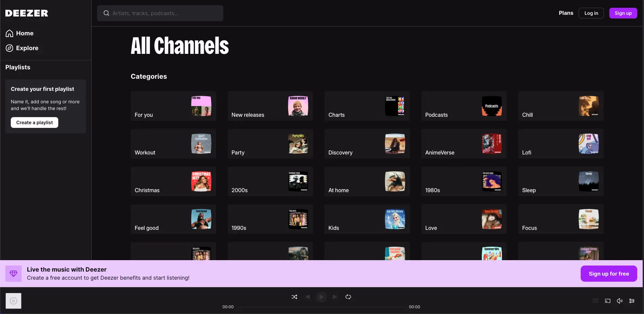Screen dimensions: 644x314
Task: Open the Plans page link
Action: (x=566, y=13)
